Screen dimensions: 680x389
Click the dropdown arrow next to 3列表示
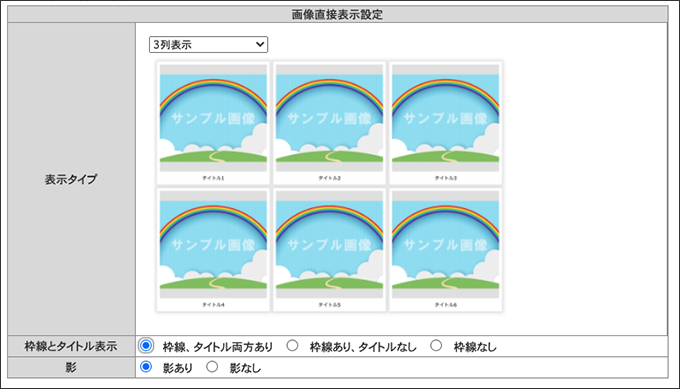pos(260,44)
